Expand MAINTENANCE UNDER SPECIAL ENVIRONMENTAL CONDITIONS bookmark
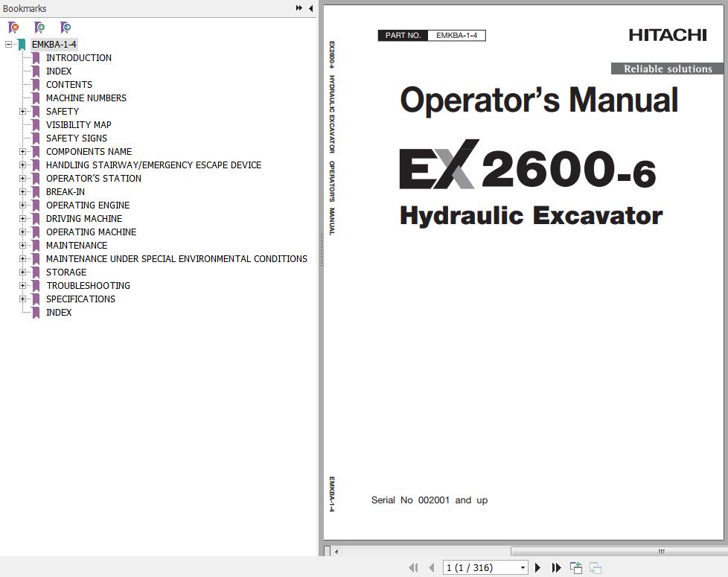 [x=22, y=259]
